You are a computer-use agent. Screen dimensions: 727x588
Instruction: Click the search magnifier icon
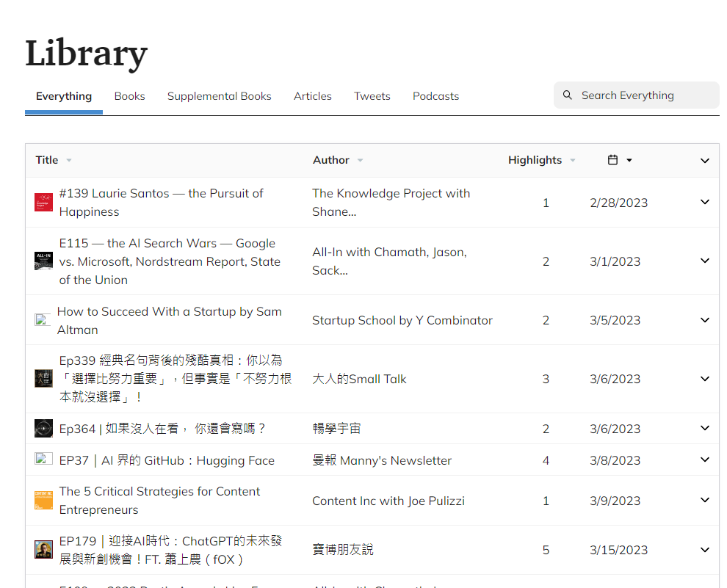567,95
